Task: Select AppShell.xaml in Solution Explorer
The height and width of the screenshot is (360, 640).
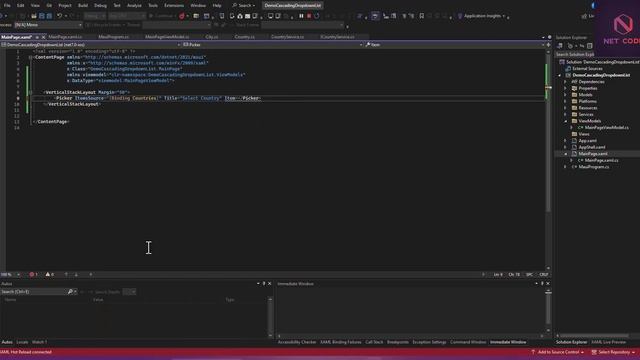Action: click(x=591, y=147)
